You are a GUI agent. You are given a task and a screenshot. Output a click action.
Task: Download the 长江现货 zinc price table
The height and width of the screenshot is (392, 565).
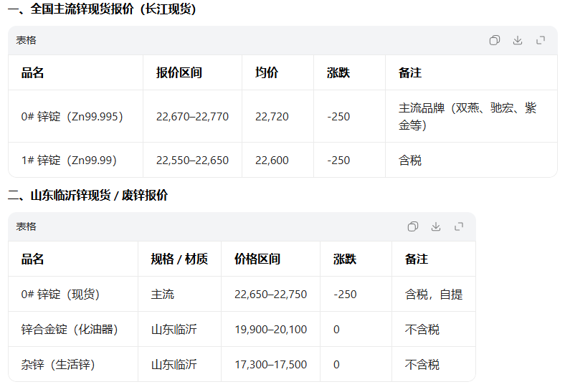pyautogui.click(x=517, y=41)
